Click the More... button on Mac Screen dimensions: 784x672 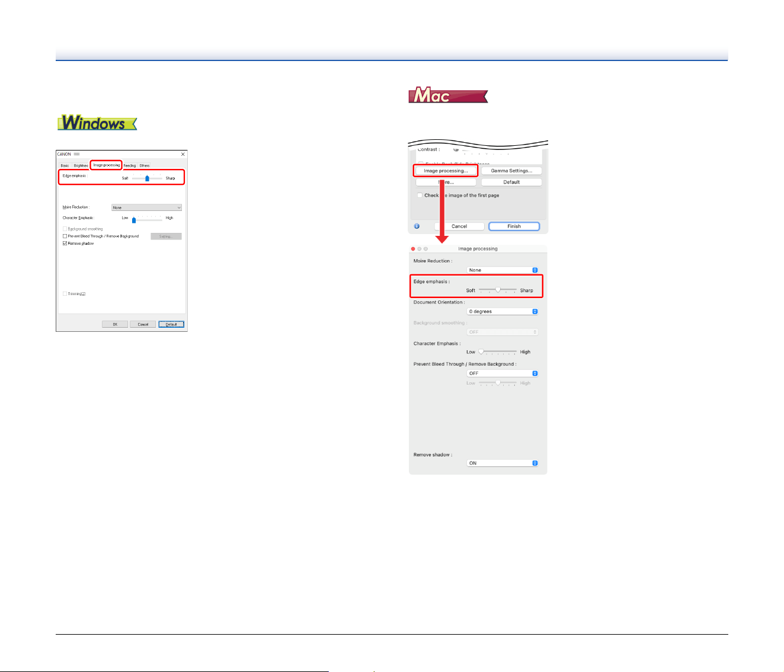point(446,183)
